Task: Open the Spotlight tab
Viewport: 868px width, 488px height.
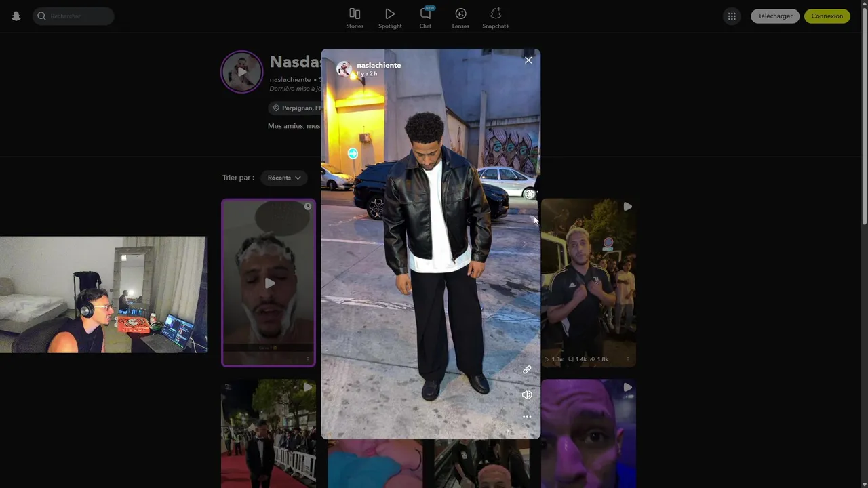Action: point(390,18)
